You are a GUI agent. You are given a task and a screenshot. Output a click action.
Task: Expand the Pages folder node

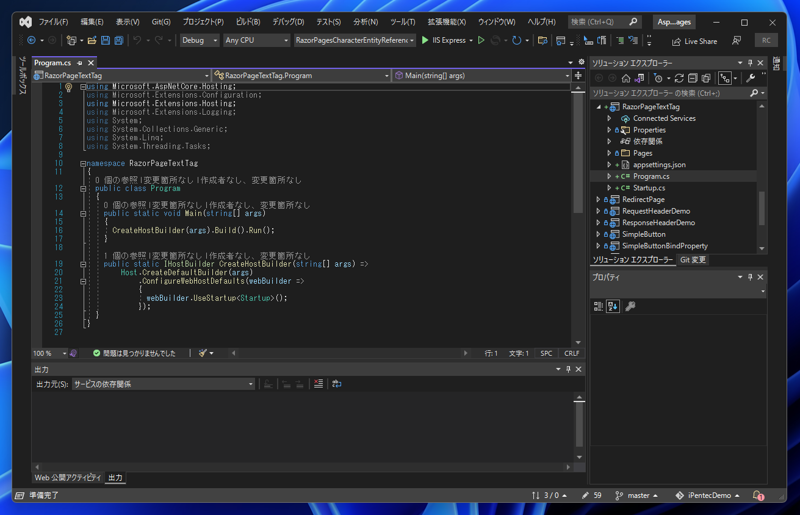[609, 153]
